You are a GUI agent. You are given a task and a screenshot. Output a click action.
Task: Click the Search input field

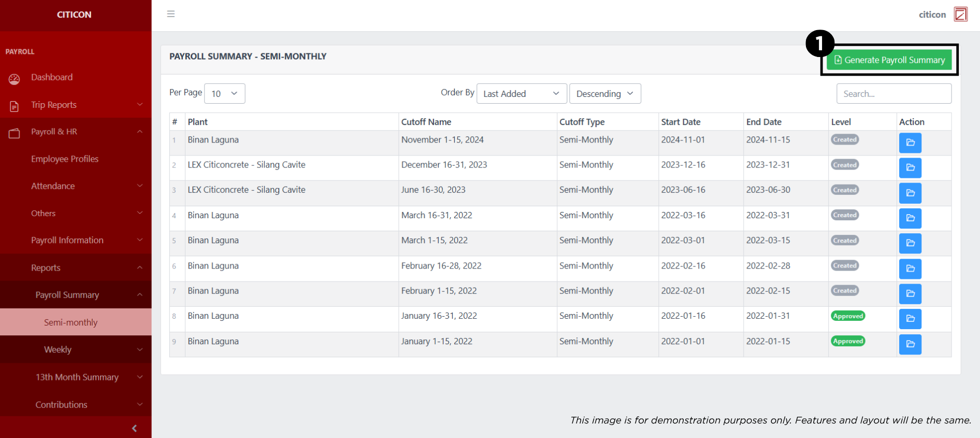tap(893, 94)
